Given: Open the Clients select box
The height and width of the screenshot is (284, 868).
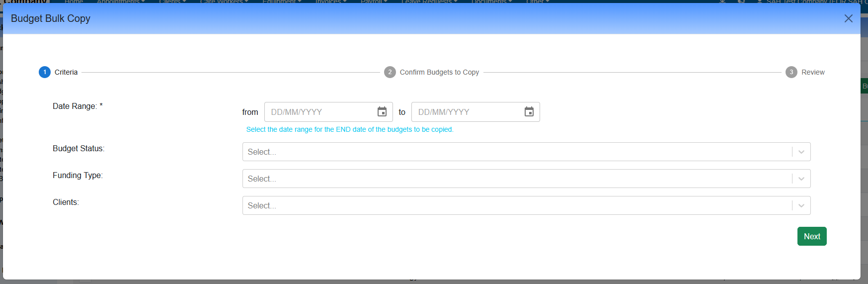Looking at the screenshot, I should coord(517,205).
